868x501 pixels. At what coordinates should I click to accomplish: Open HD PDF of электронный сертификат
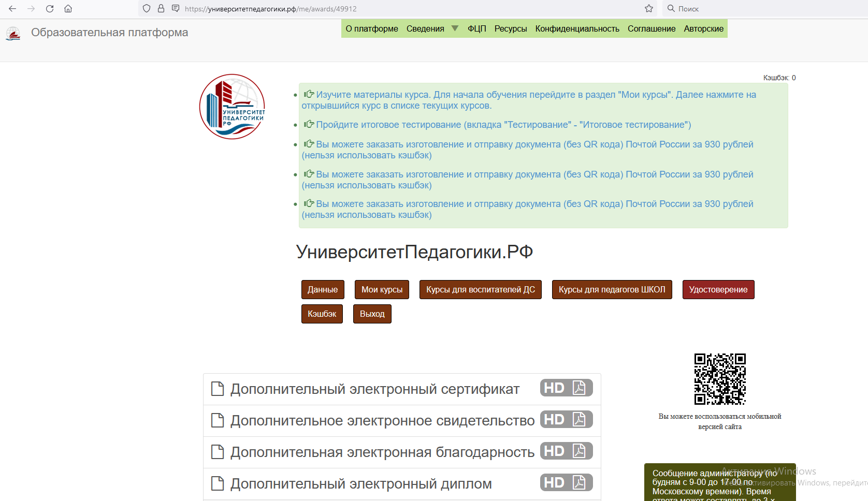pyautogui.click(x=566, y=388)
